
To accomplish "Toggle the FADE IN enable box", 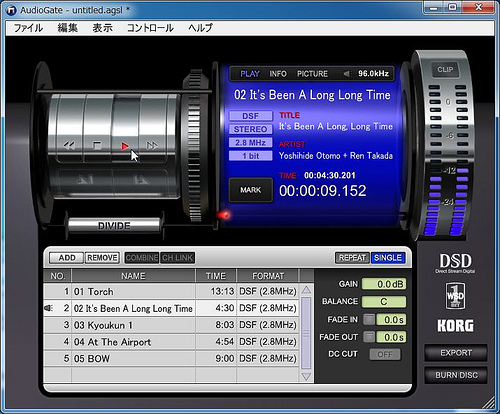I will [369, 320].
